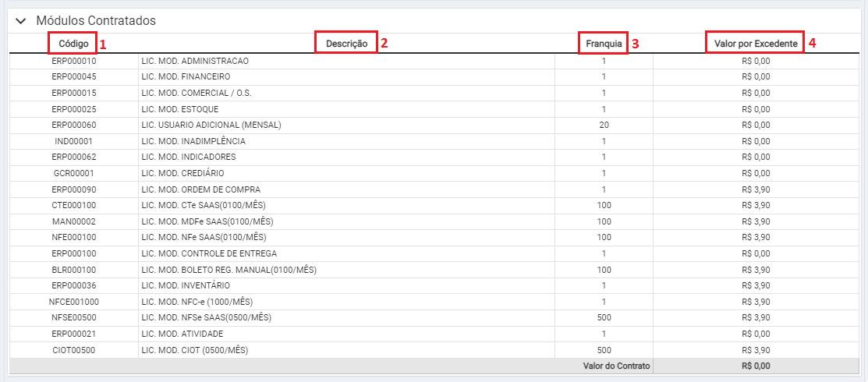
Task: Click Franquia value 100 in MAN00002 row
Action: tap(604, 221)
